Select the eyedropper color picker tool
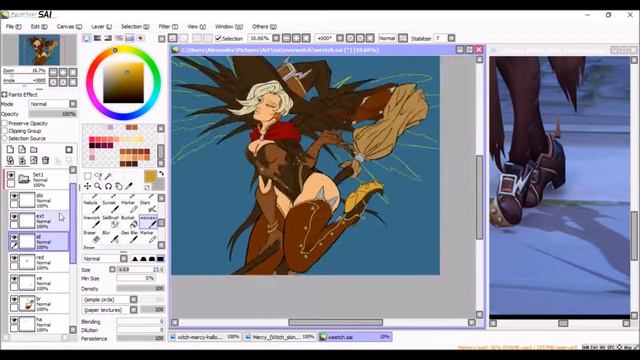This screenshot has width=640, height=360. pyautogui.click(x=129, y=187)
